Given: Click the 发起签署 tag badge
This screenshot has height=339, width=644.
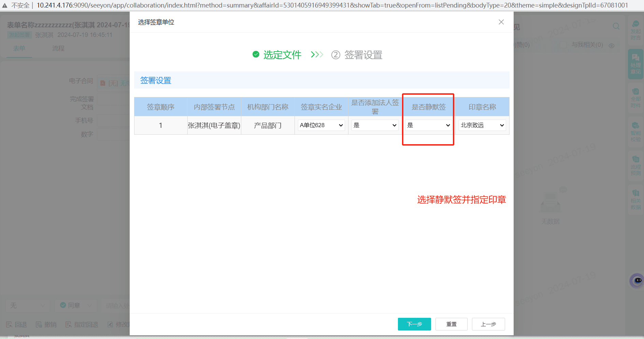Looking at the screenshot, I should click(x=20, y=35).
